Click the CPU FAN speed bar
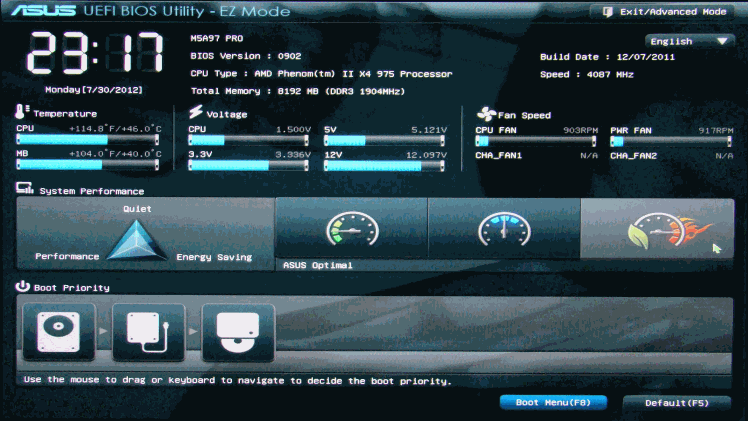This screenshot has width=748, height=421. point(536,141)
